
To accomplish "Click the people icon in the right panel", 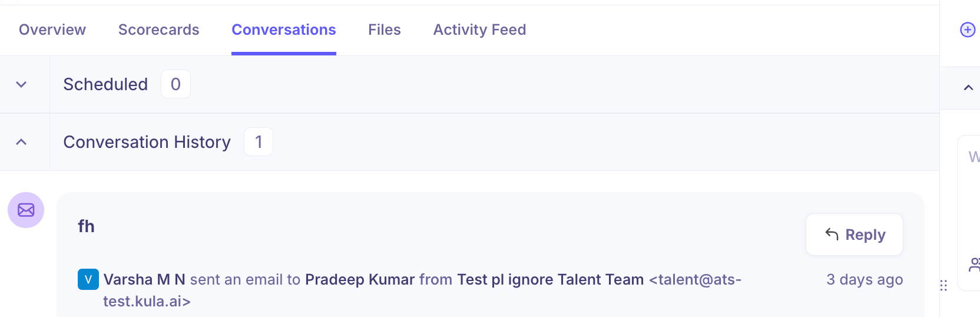I will [974, 265].
